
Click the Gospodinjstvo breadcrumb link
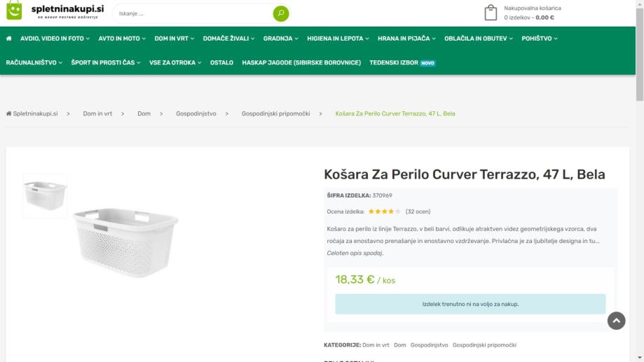[x=196, y=113]
